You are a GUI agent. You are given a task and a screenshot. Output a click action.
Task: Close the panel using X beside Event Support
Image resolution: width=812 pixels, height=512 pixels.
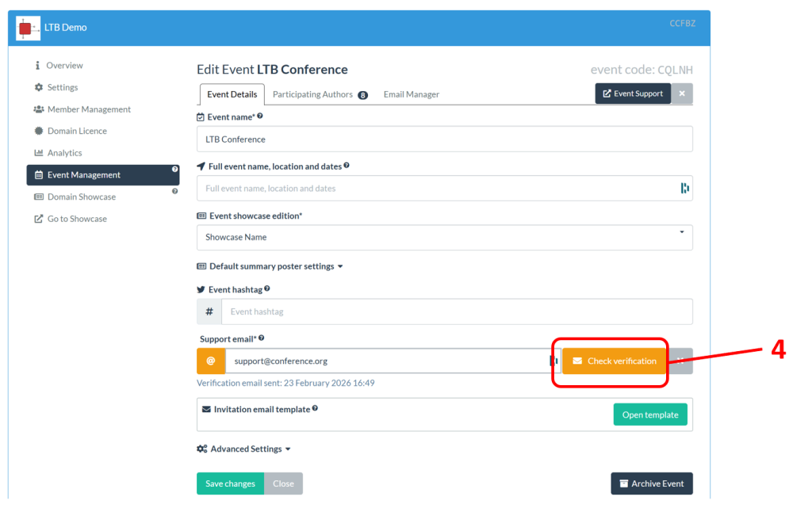pyautogui.click(x=682, y=94)
